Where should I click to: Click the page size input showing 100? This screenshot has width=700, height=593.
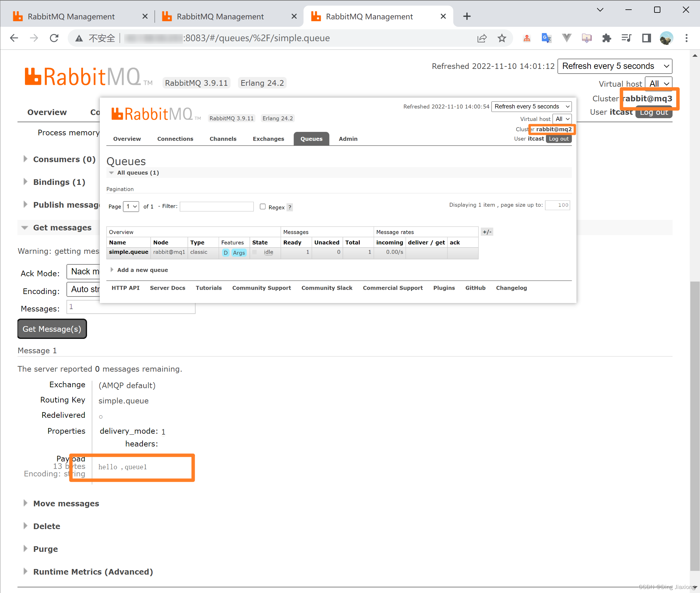558,205
